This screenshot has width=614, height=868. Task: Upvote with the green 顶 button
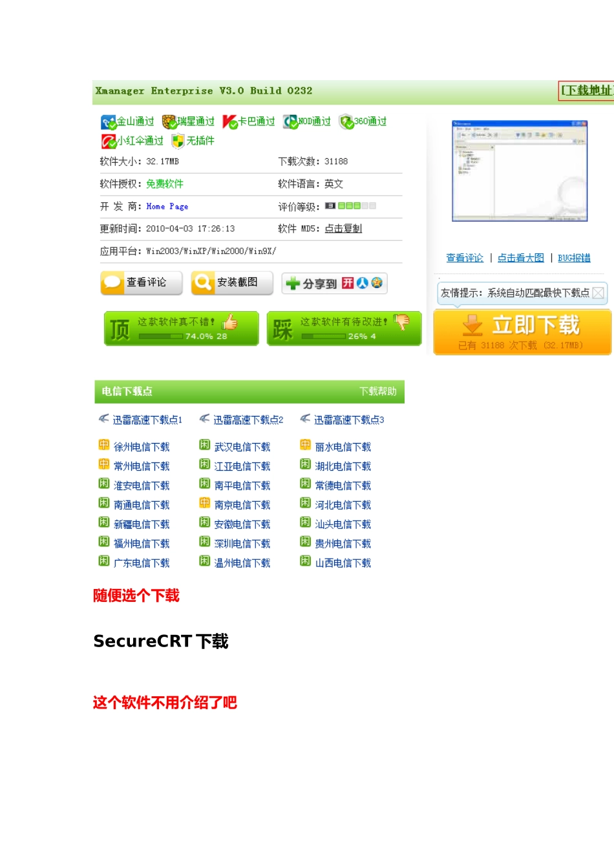(182, 329)
